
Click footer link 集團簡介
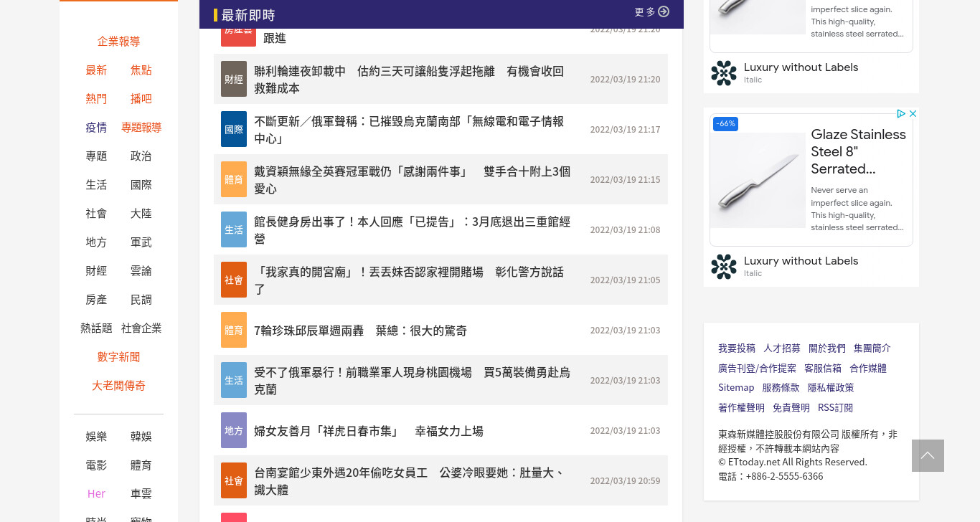click(872, 348)
